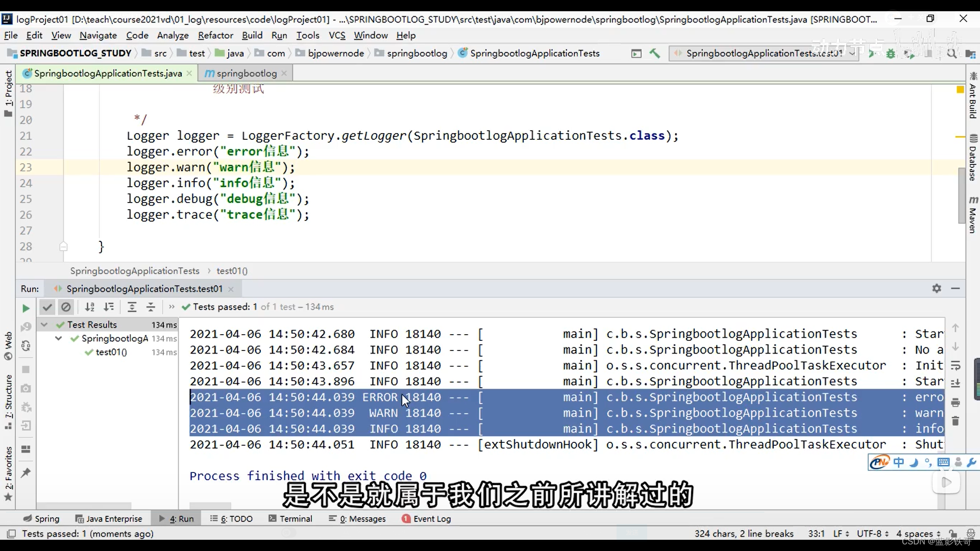The image size is (980, 551).
Task: Toggle soft-wrap in the run console
Action: coord(956,366)
